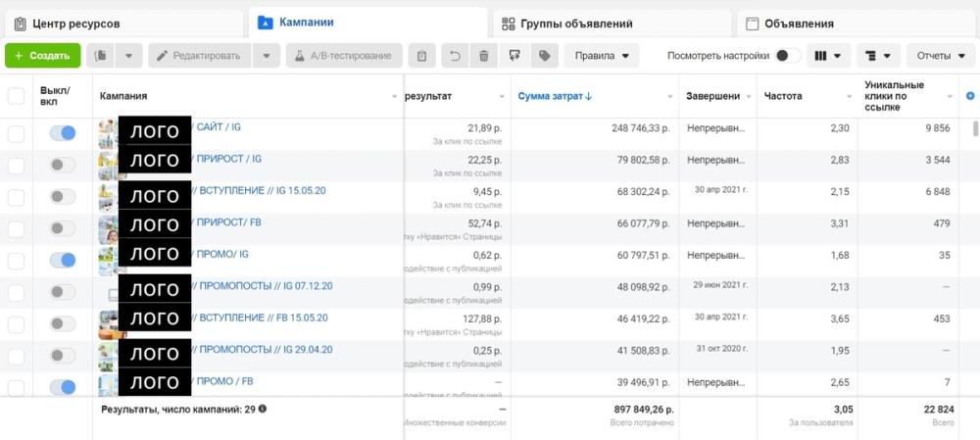Screen dimensions: 980x440
Task: Expand Частота column menu arrow
Action: 849,97
